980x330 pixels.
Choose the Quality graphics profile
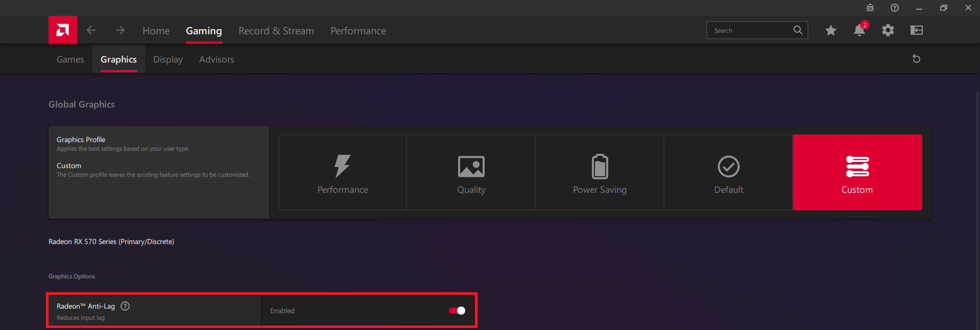click(471, 173)
